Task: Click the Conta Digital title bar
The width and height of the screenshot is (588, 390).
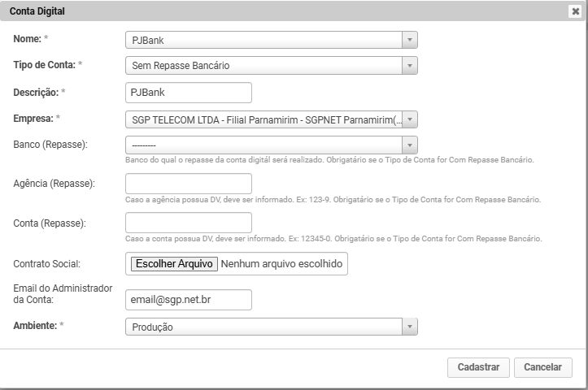Action: 244,11
